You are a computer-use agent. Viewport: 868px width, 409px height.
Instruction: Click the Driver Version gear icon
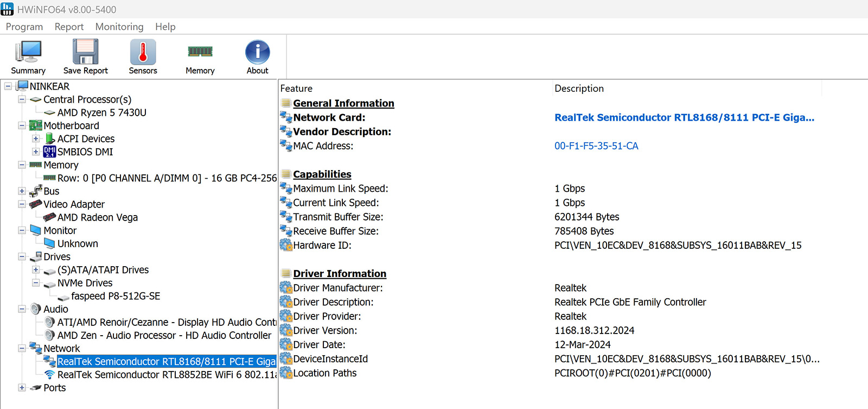click(286, 330)
